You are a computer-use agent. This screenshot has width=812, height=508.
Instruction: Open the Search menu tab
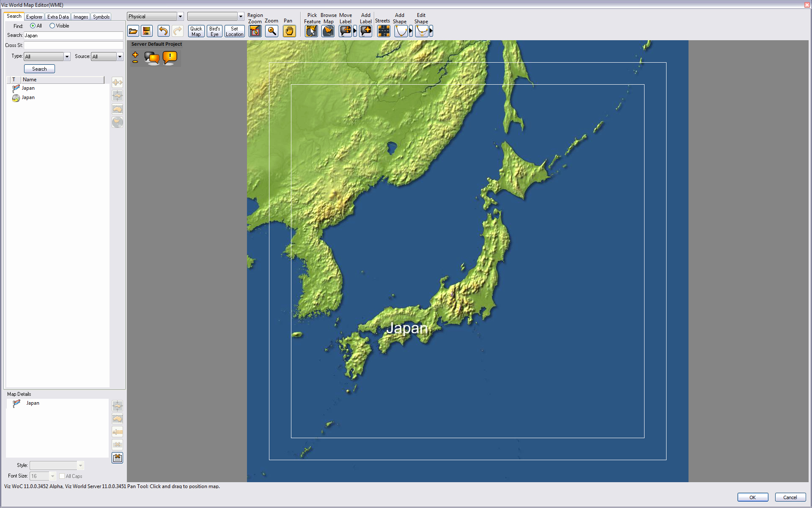point(13,17)
